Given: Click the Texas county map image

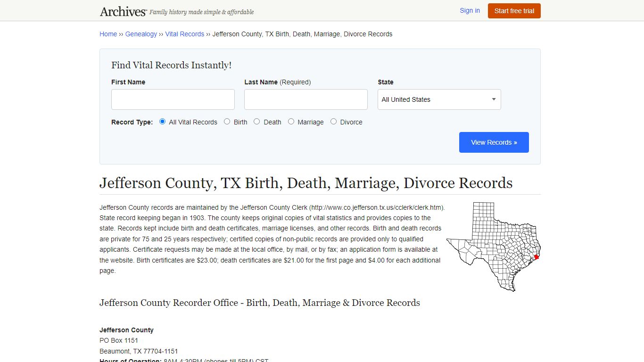Looking at the screenshot, I should [x=493, y=245].
